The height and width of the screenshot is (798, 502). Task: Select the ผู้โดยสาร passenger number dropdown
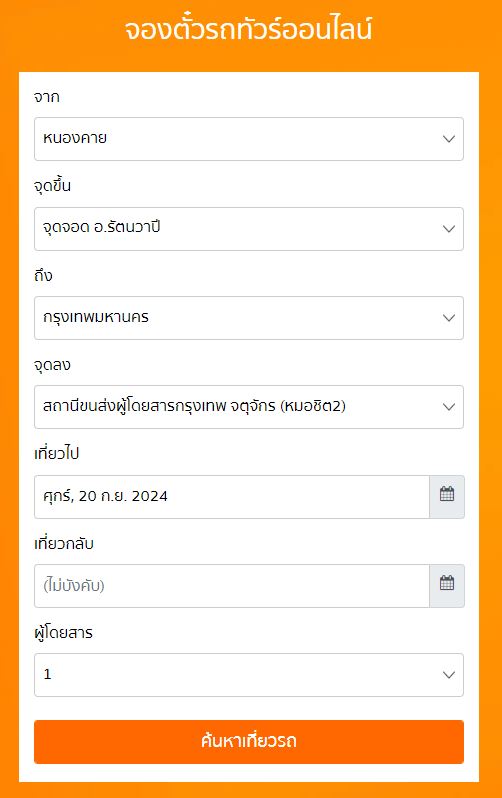pos(249,675)
